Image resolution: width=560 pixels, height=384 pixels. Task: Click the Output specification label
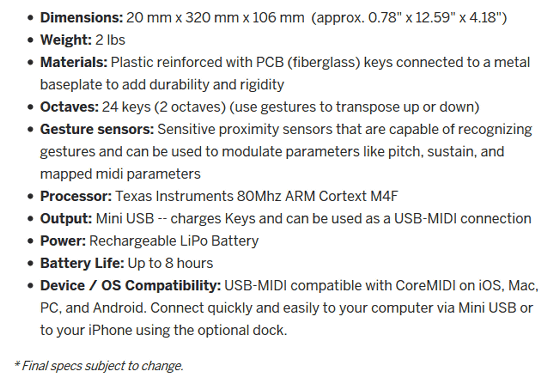click(x=66, y=219)
